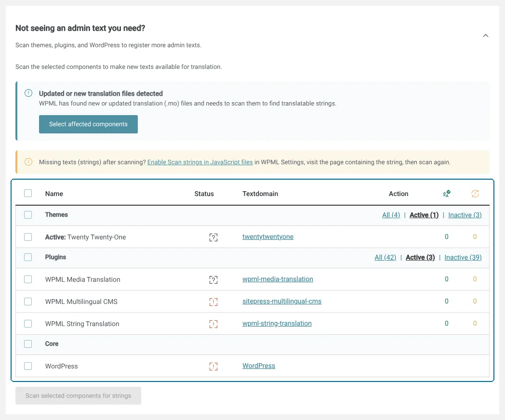
Task: Click info icon beside translation files notice
Action: [28, 93]
